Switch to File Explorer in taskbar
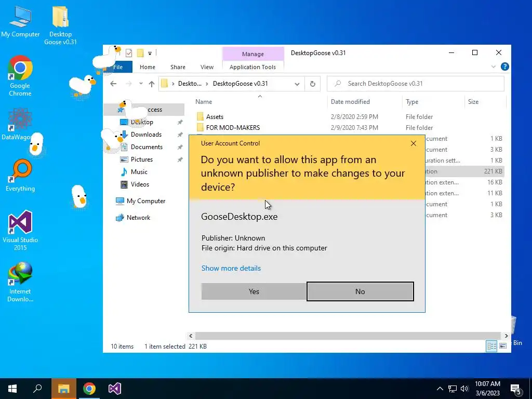This screenshot has height=399, width=532. pyautogui.click(x=63, y=389)
